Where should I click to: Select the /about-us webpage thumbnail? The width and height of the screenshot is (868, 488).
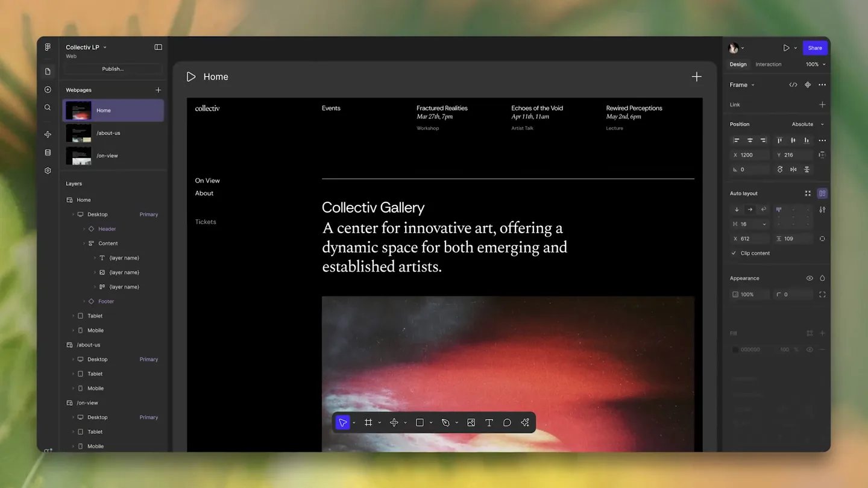pos(78,133)
